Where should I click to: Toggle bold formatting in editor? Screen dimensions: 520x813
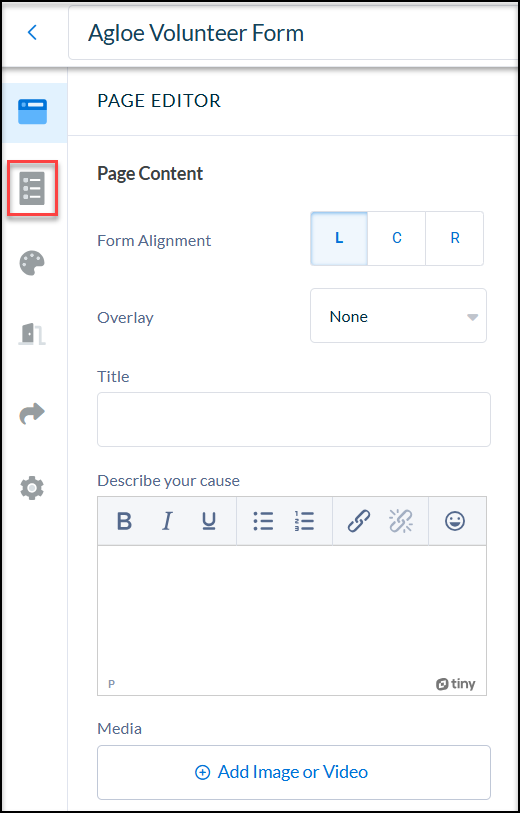124,521
